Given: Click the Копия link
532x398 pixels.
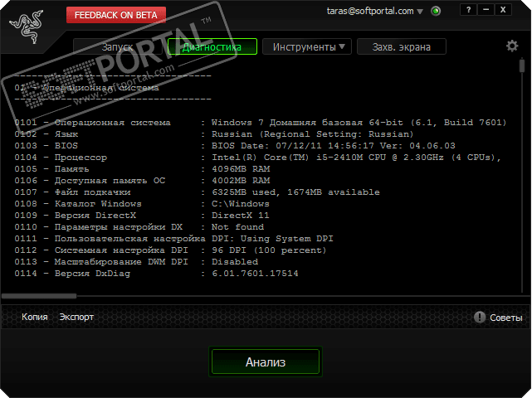Looking at the screenshot, I should click(35, 317).
